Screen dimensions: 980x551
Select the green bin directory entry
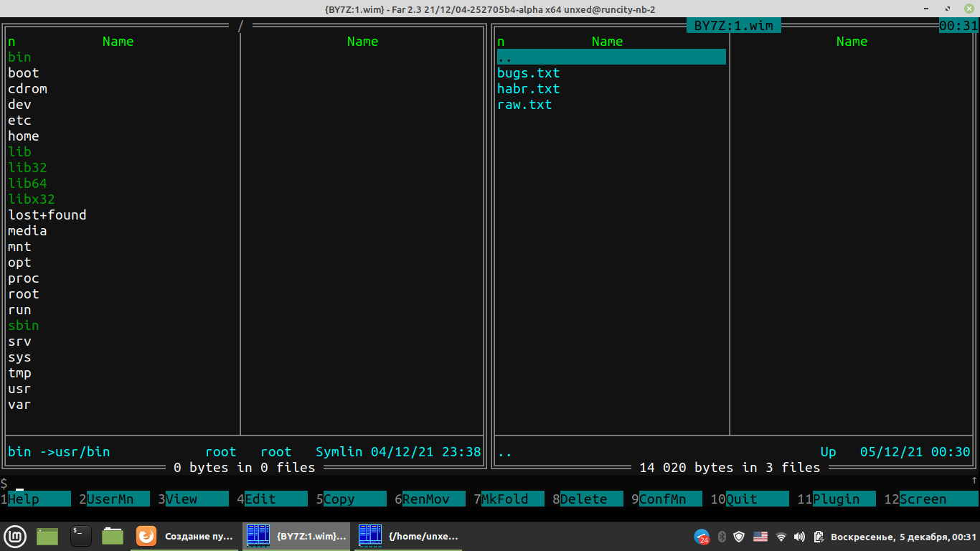[19, 57]
